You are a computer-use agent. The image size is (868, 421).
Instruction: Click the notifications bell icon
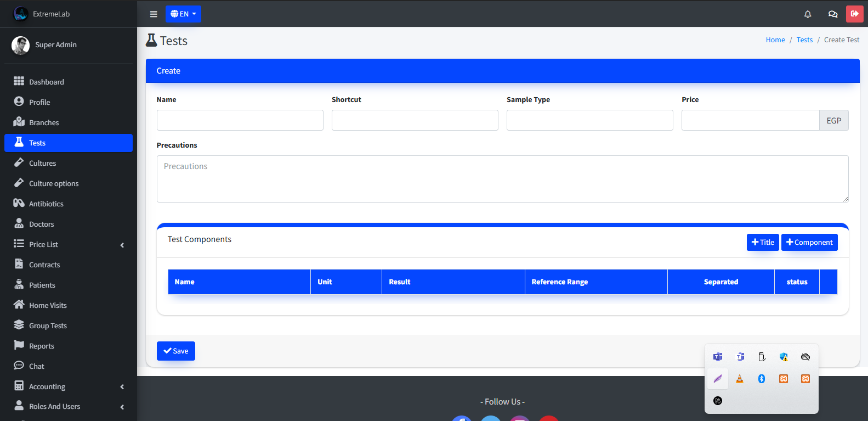pos(808,14)
